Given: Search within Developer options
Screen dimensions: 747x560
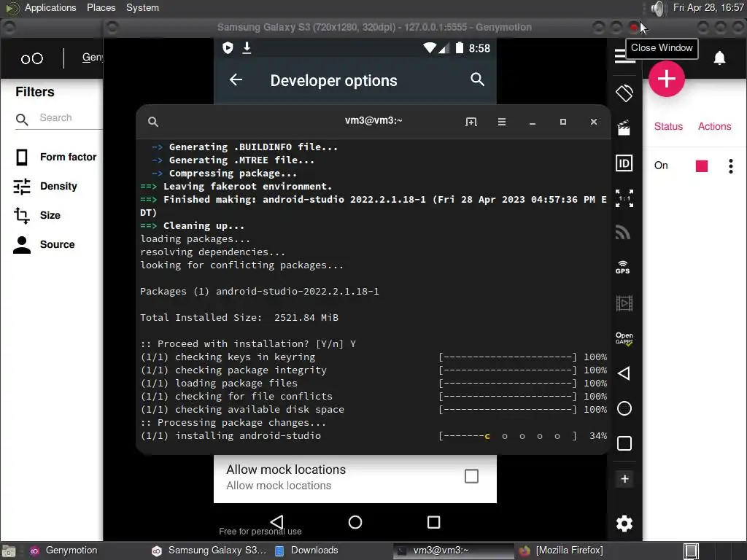Looking at the screenshot, I should (x=477, y=79).
